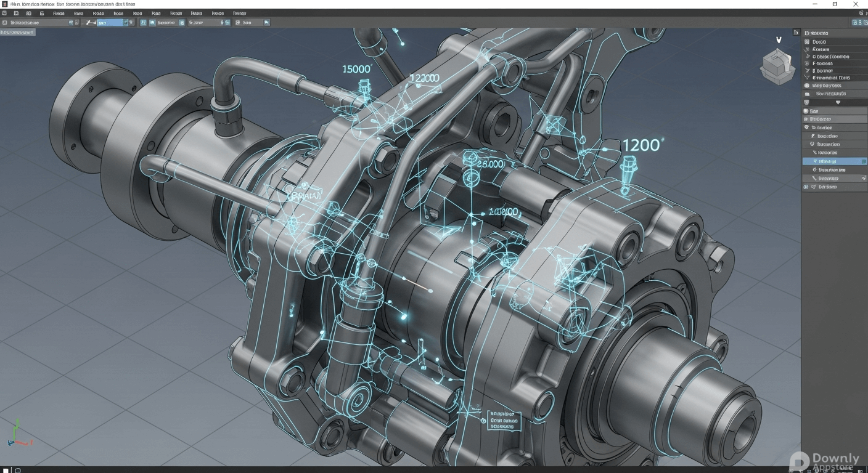Open Windows search from the bottom-left taskbar
The image size is (868, 473).
click(x=17, y=471)
